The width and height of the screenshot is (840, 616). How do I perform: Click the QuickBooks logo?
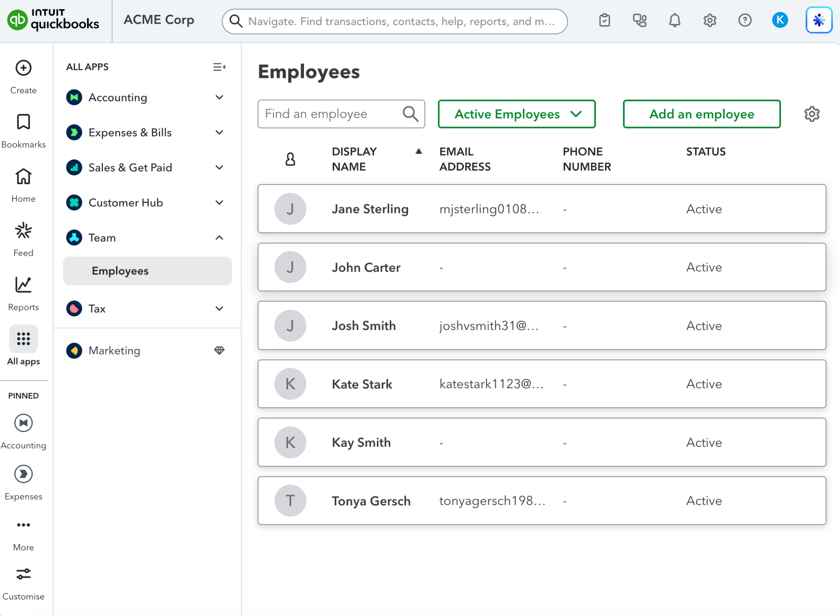(53, 20)
